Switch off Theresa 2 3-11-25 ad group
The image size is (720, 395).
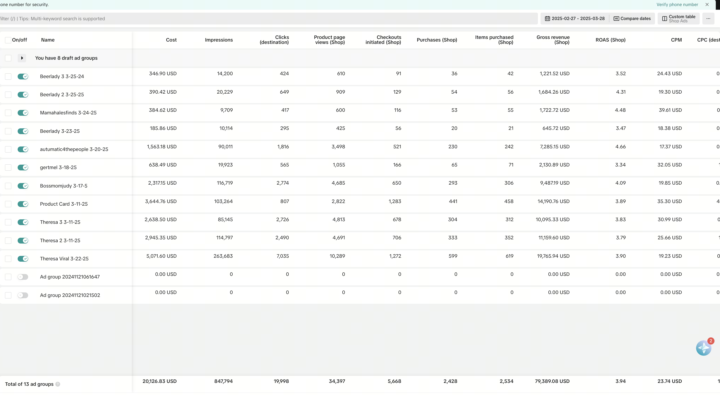pyautogui.click(x=23, y=240)
